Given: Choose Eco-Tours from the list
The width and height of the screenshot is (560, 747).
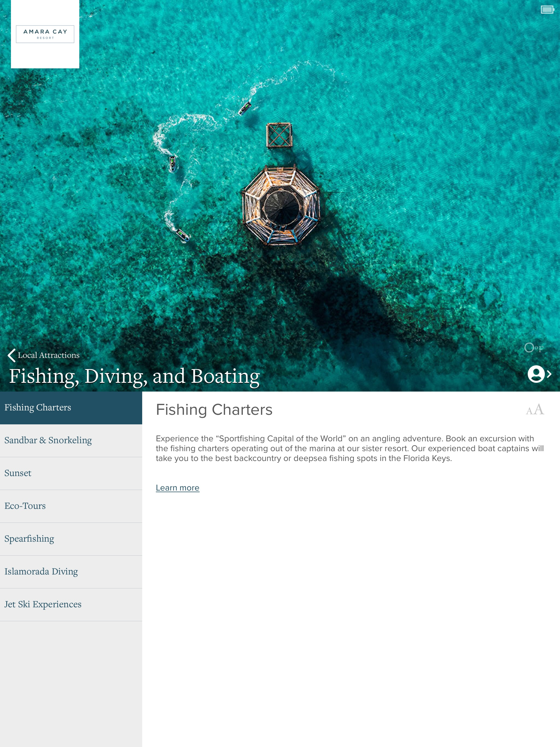Looking at the screenshot, I should click(71, 506).
